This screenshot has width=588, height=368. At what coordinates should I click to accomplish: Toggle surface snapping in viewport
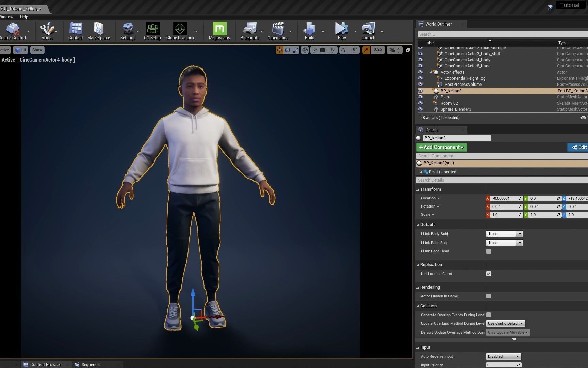coord(314,50)
